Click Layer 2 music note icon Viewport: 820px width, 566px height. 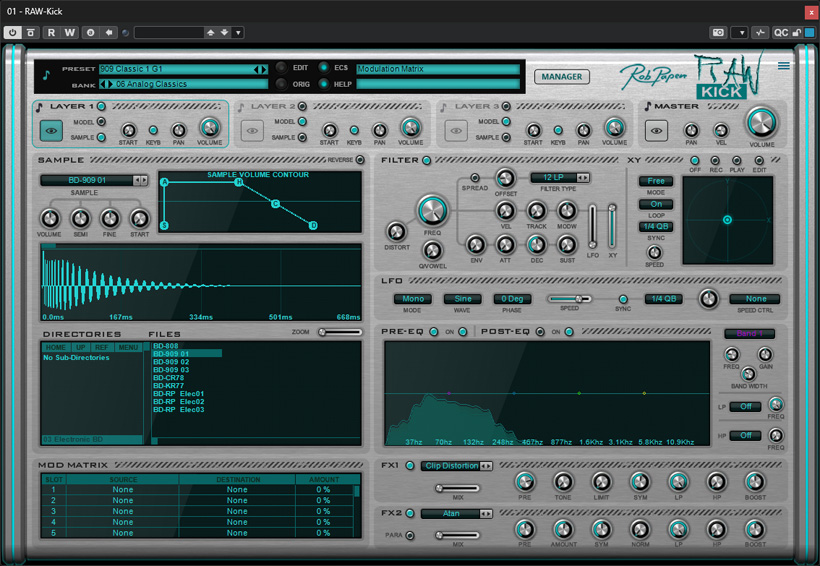pos(241,107)
